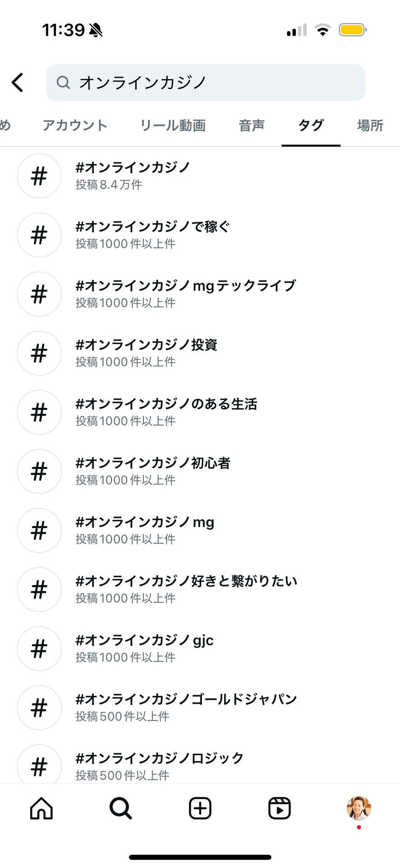The image size is (400, 868).
Task: Click the hashtag icon next to #オンラインカジノ
Action: pos(39,176)
